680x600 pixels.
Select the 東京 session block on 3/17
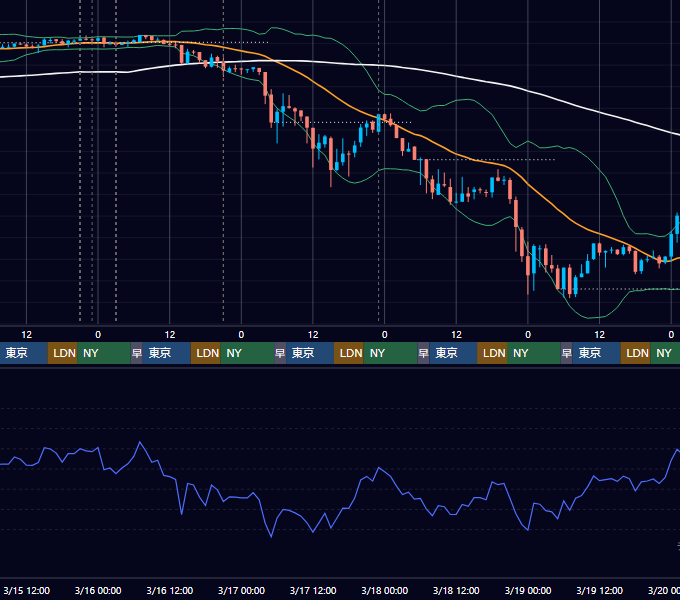point(310,353)
